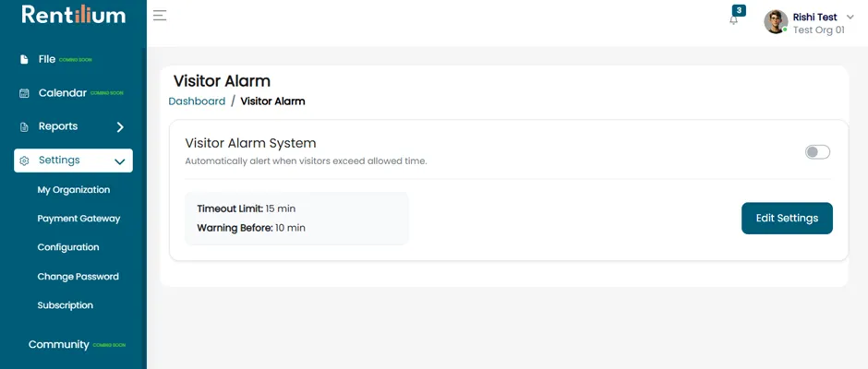The width and height of the screenshot is (868, 369).
Task: Click the Rentilium logo
Action: click(74, 15)
